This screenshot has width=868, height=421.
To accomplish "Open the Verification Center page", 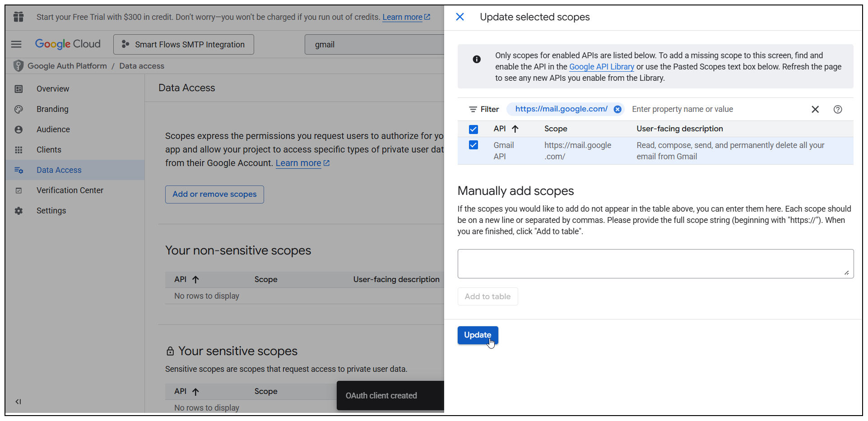I will coord(70,190).
